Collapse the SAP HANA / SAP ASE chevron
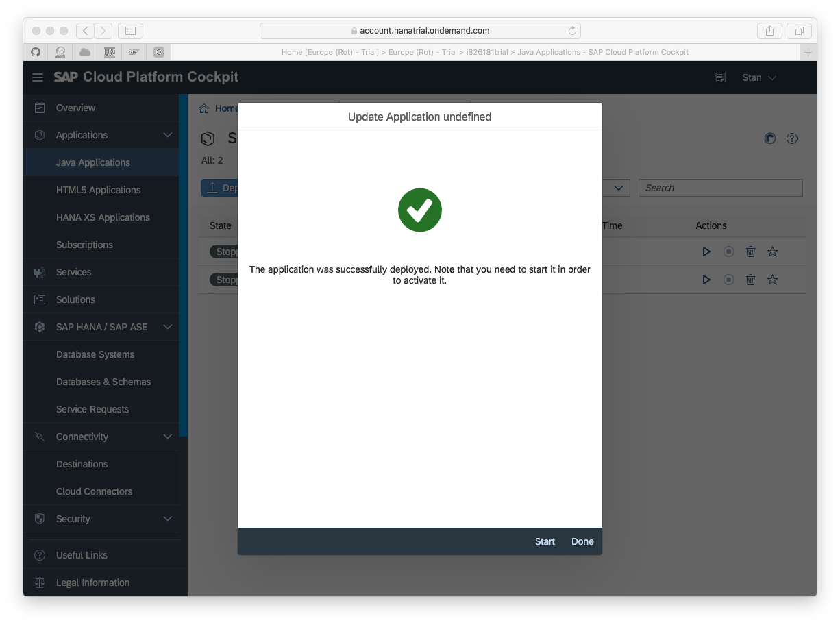Viewport: 840px width, 625px height. click(x=167, y=327)
